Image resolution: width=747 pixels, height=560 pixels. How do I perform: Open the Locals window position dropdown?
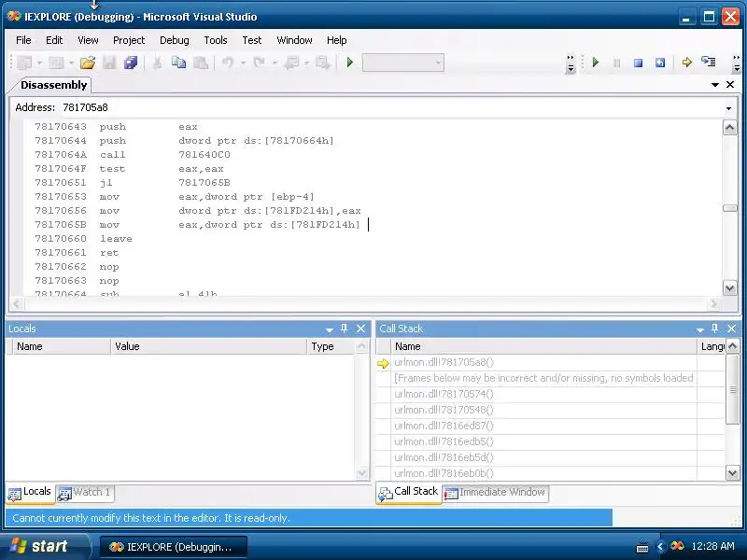click(x=330, y=329)
